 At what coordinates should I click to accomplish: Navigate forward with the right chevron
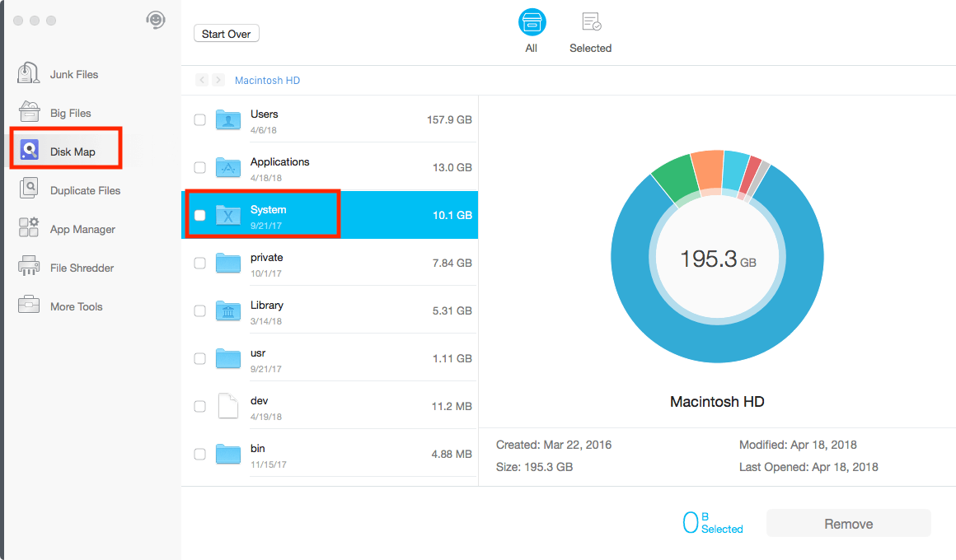[218, 80]
